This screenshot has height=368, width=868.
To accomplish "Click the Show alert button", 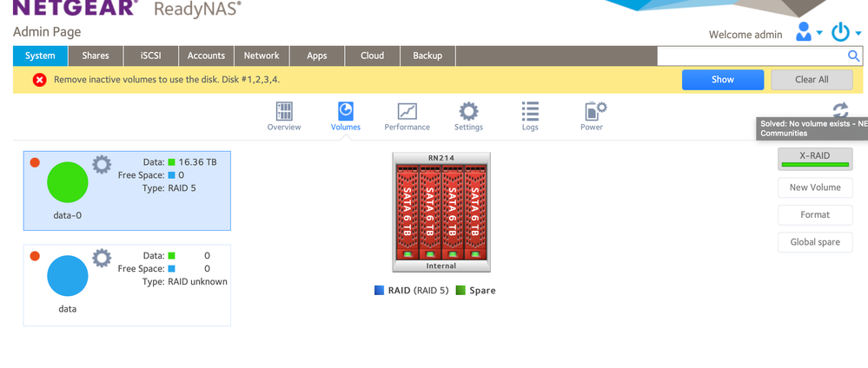I will [723, 80].
